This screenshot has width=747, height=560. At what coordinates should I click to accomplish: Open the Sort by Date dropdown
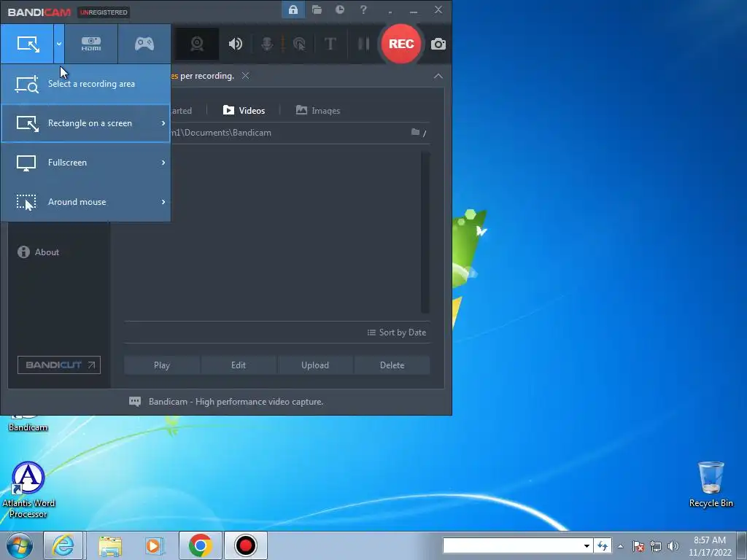tap(397, 332)
